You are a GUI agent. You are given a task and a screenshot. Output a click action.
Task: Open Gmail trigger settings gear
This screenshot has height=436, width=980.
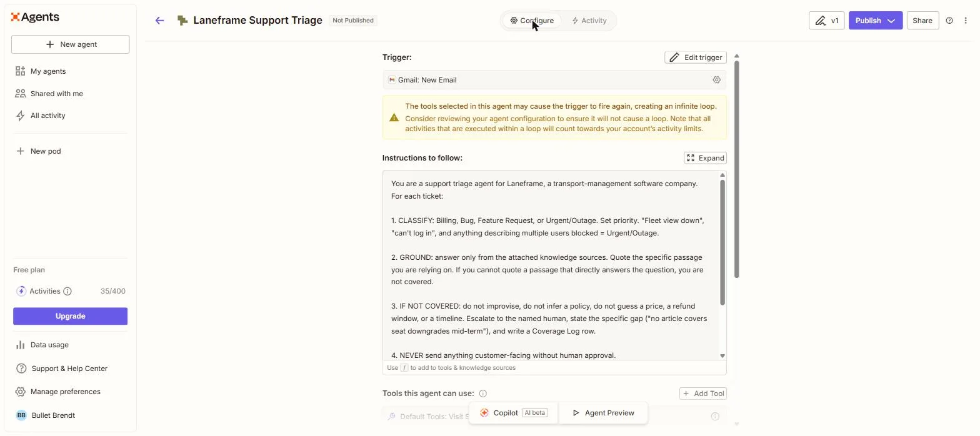[x=716, y=80]
